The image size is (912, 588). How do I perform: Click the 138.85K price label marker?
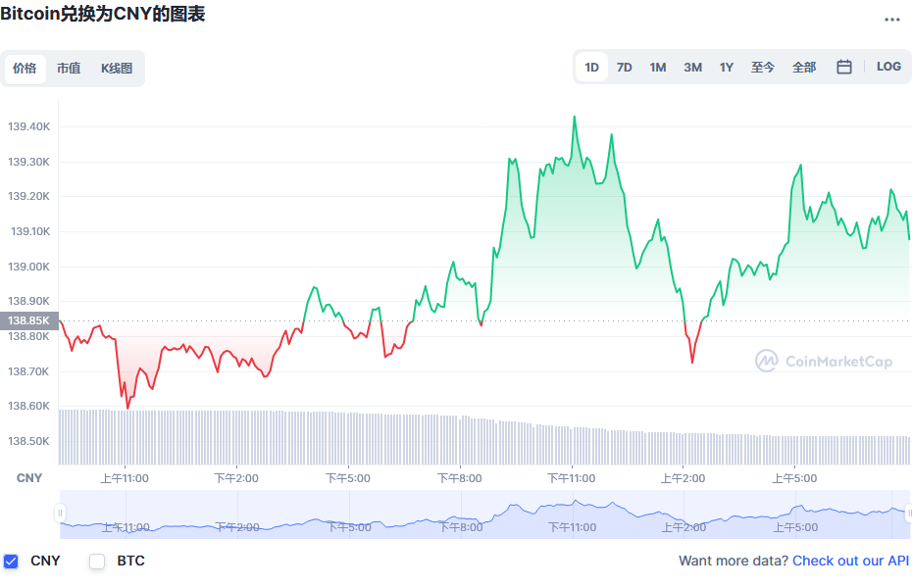point(29,320)
